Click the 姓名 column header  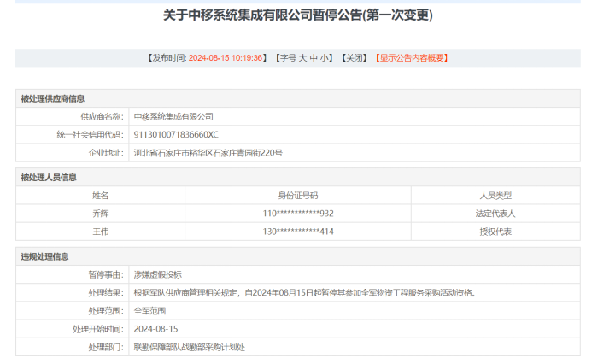pos(101,195)
